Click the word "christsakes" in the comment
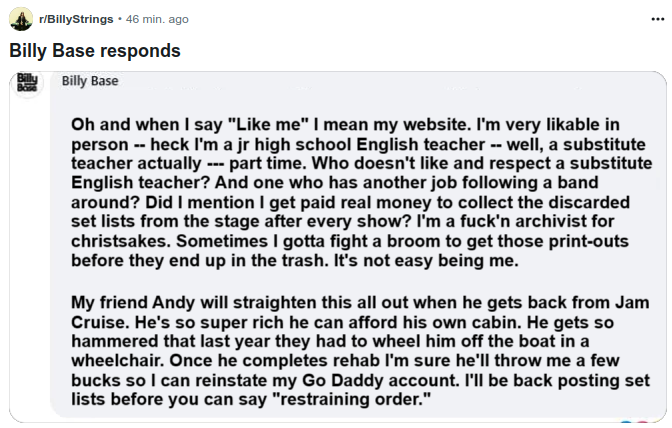This screenshot has width=672, height=428. (120, 241)
